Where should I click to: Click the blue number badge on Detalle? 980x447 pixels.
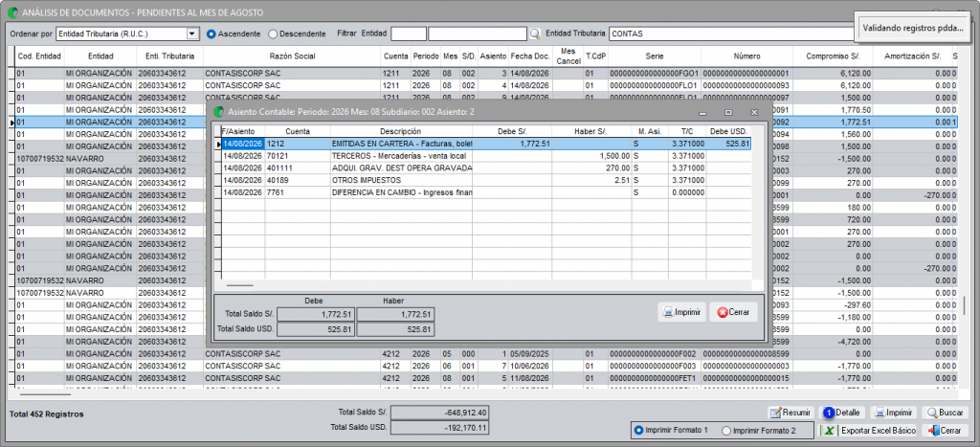point(829,413)
